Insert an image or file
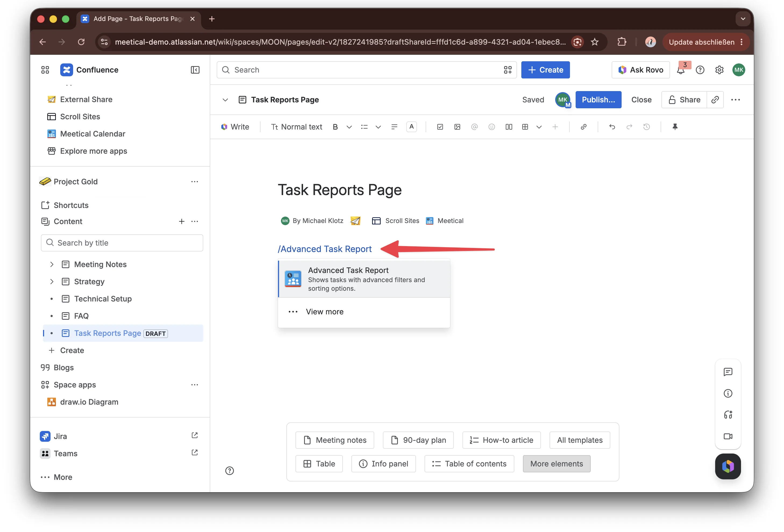The height and width of the screenshot is (532, 784). (x=457, y=127)
